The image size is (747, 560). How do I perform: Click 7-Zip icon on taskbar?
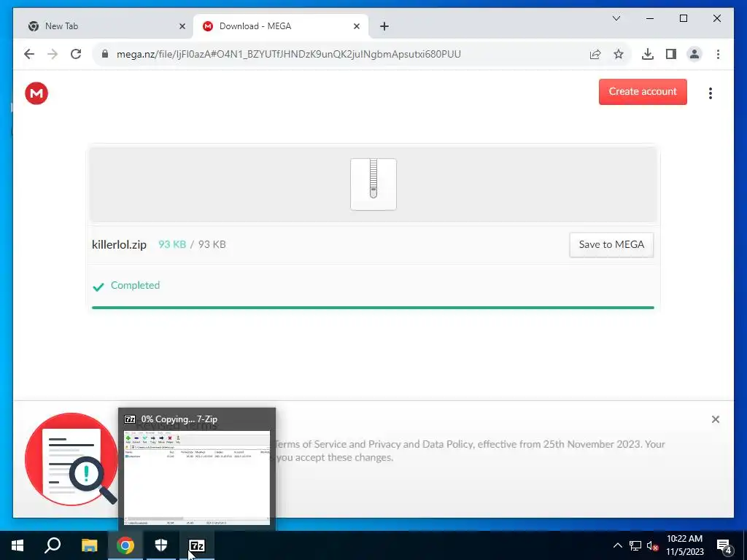coord(197,545)
